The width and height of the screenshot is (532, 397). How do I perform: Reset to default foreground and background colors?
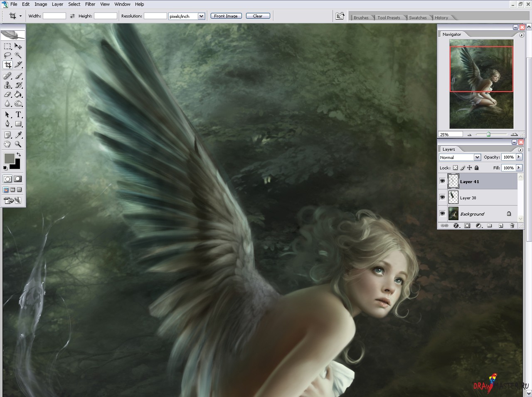point(5,168)
